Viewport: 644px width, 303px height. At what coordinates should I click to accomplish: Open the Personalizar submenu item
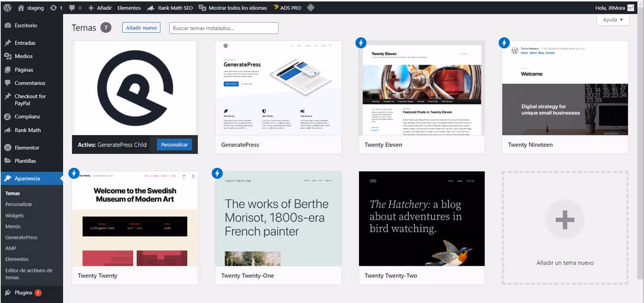pyautogui.click(x=18, y=204)
